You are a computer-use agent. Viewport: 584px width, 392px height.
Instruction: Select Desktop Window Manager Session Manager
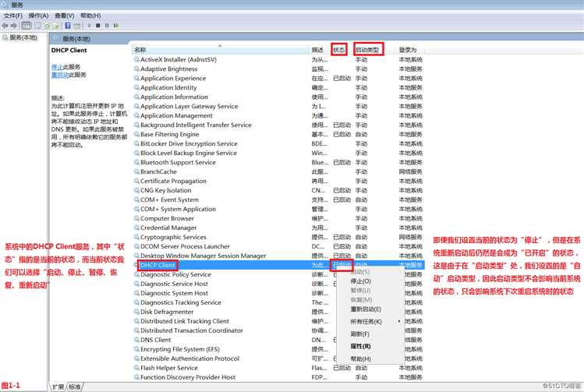coord(203,256)
